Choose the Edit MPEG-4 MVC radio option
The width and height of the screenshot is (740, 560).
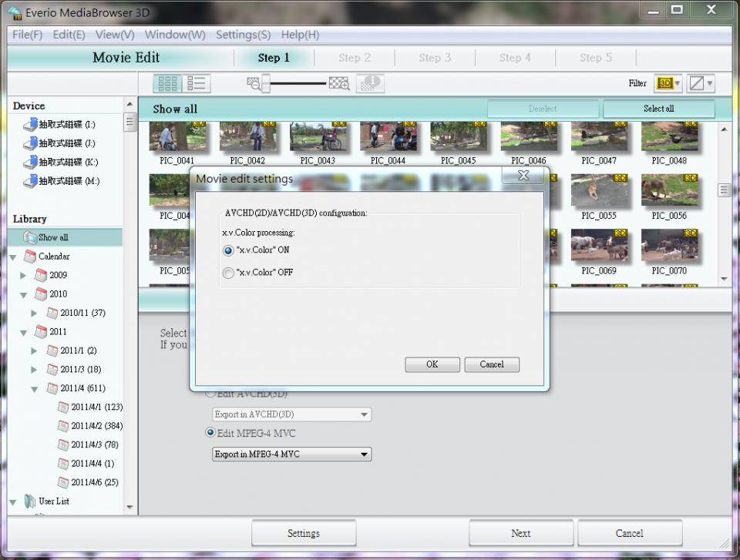click(x=210, y=433)
